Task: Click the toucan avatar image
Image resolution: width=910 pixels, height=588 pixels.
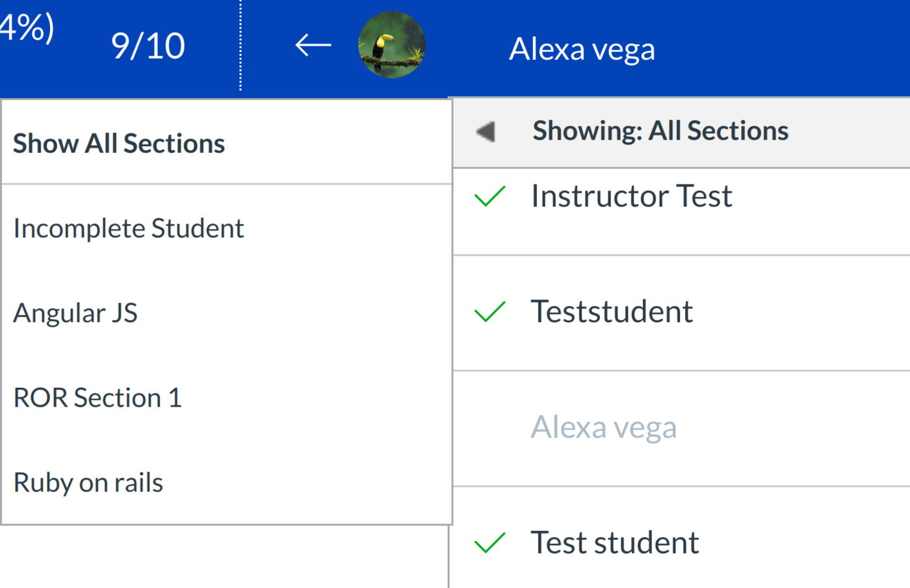Action: [392, 45]
